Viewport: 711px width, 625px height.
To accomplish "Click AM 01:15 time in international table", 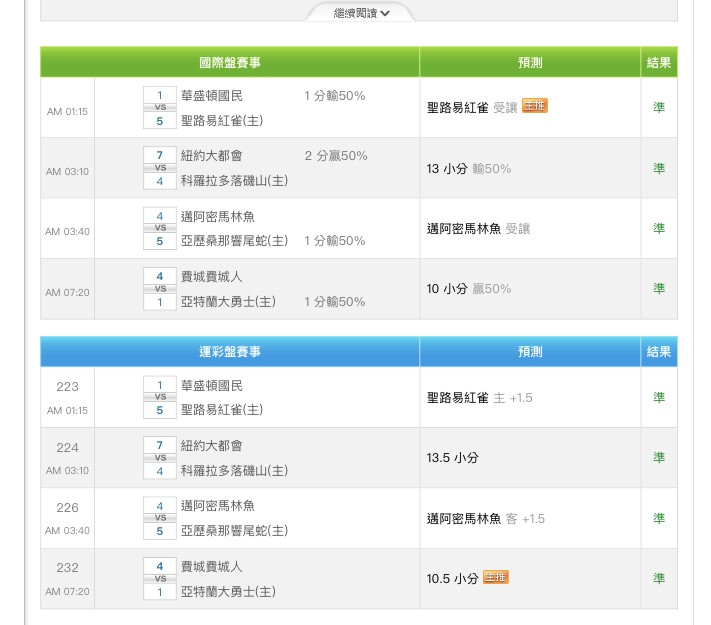I will 67,112.
